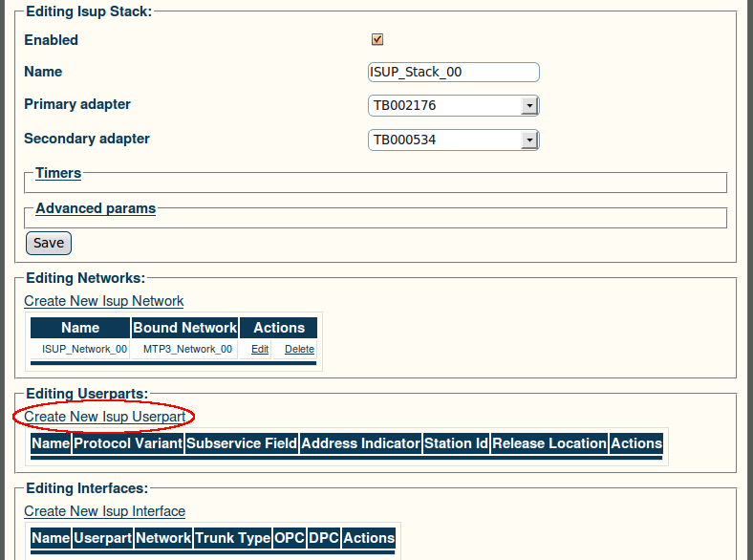Click the MTP3_Network_00 table cell
The width and height of the screenshot is (753, 560).
187,349
